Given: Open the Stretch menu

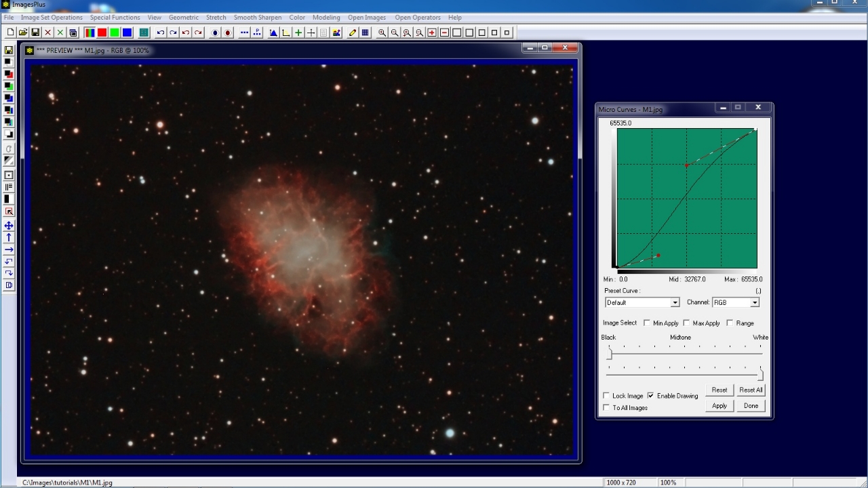Looking at the screenshot, I should pyautogui.click(x=216, y=18).
